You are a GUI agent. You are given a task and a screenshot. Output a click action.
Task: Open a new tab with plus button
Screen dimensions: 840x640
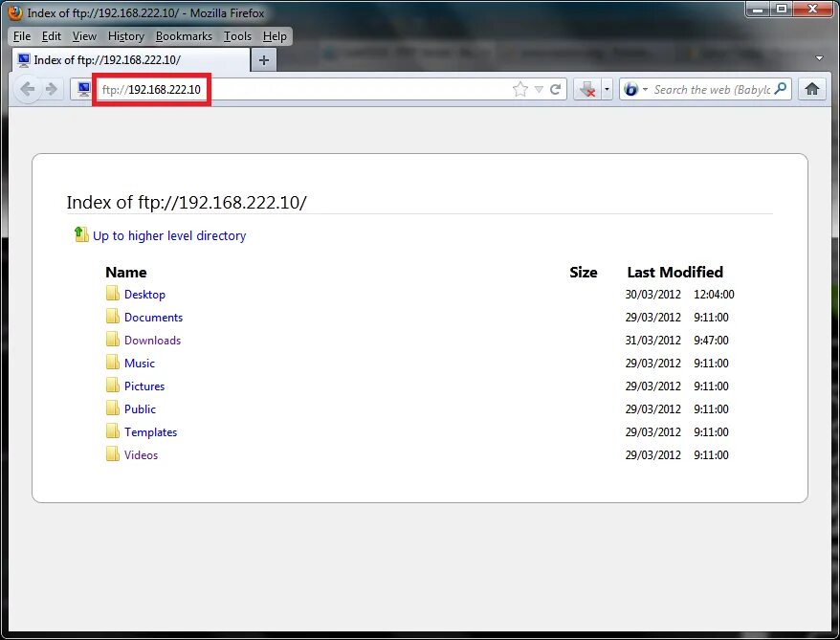(263, 60)
